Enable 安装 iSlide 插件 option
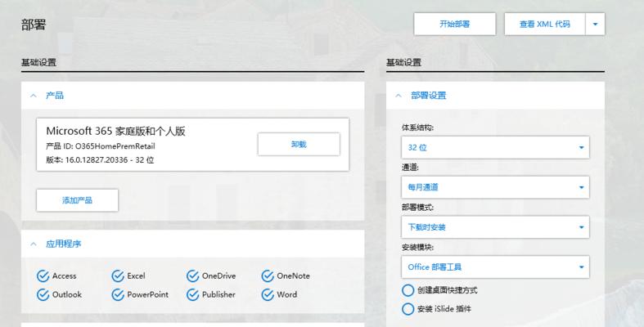The height and width of the screenshot is (327, 644). tap(408, 309)
